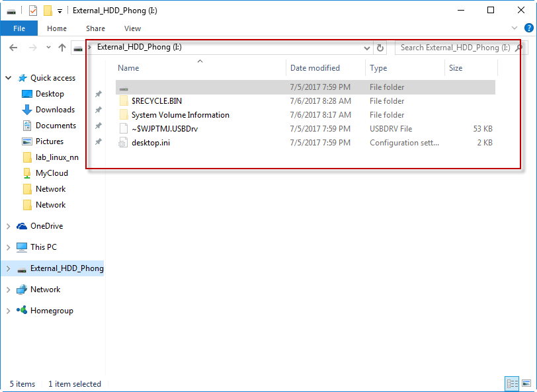This screenshot has height=392, width=537.
Task: Click the address bar path External_HDD_Phong (I:)
Action: coord(140,47)
